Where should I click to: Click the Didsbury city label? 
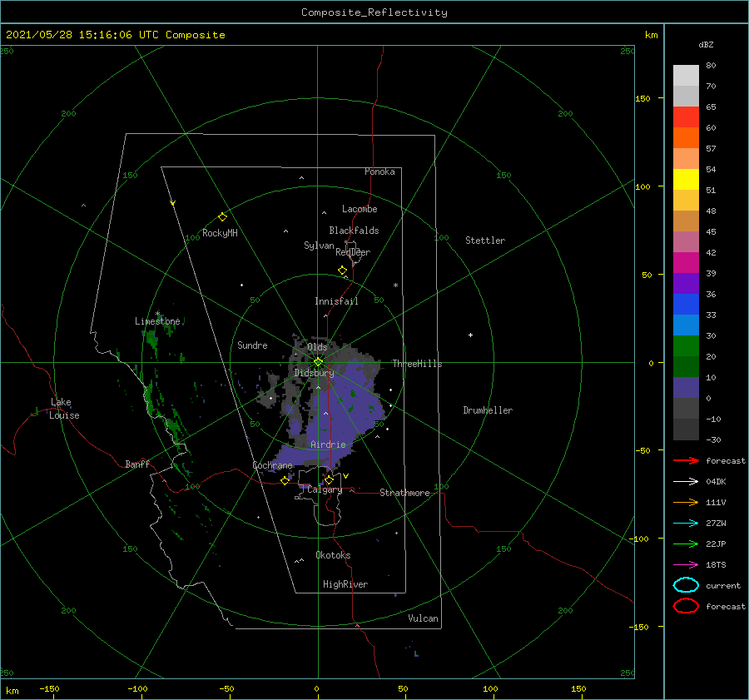point(314,373)
